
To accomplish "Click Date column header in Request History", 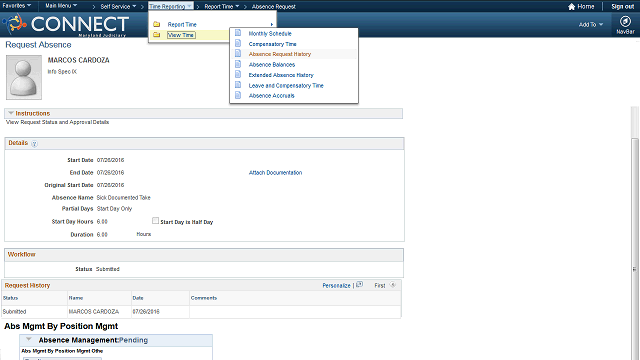I will coord(138,298).
